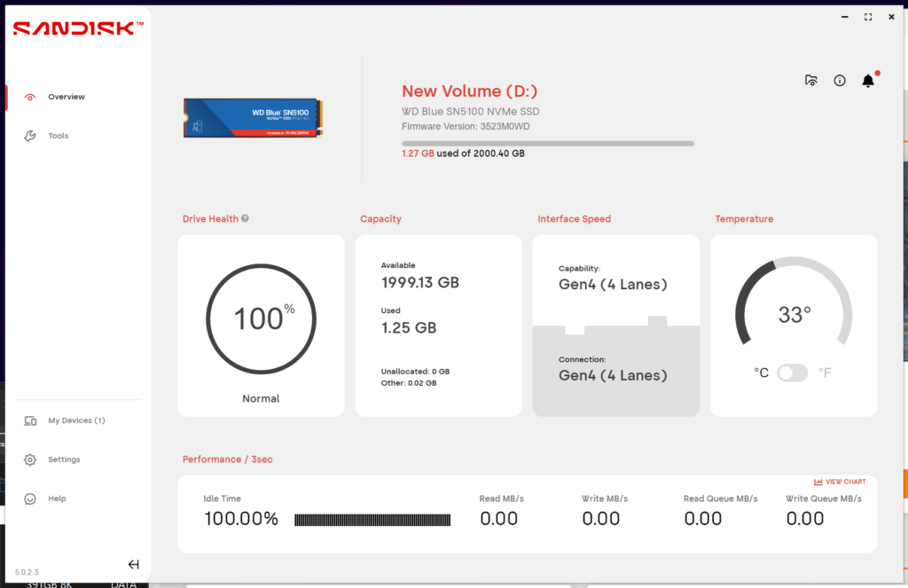Select the Tools menu label
908x588 pixels.
pyautogui.click(x=59, y=136)
